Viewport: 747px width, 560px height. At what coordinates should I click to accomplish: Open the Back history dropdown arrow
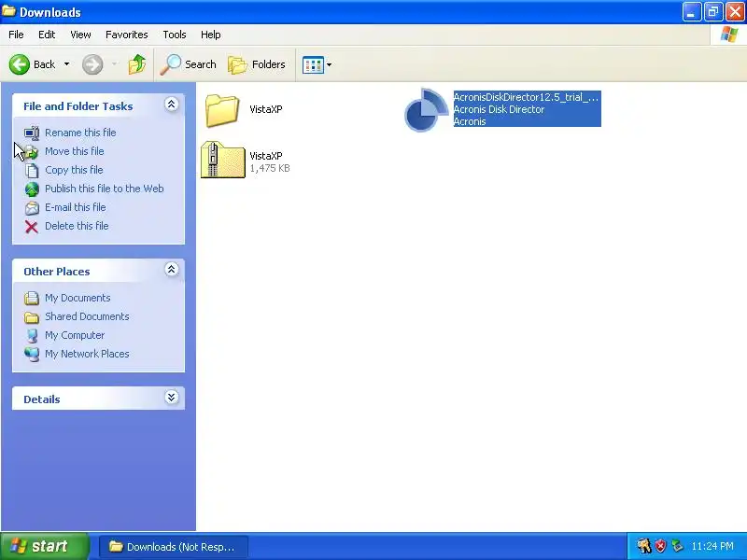[x=66, y=64]
